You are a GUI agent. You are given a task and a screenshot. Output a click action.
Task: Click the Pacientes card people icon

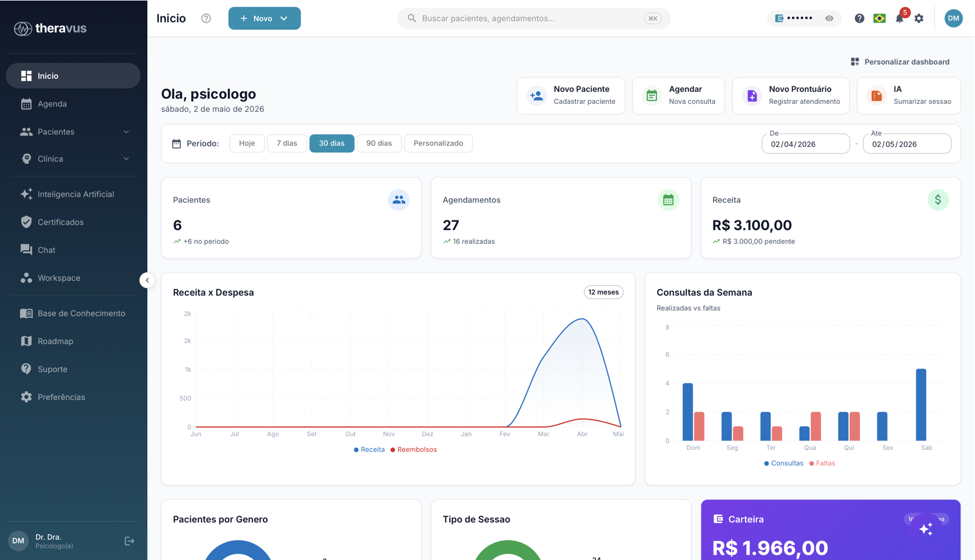399,200
